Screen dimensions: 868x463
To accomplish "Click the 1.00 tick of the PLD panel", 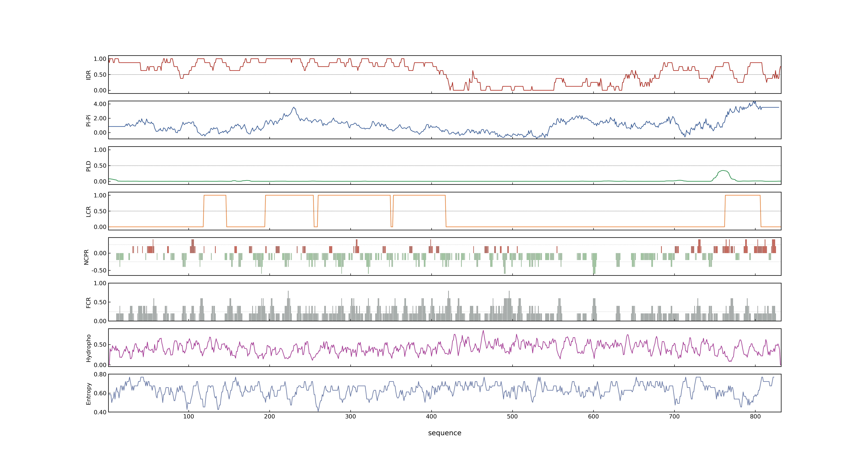I will pyautogui.click(x=100, y=150).
